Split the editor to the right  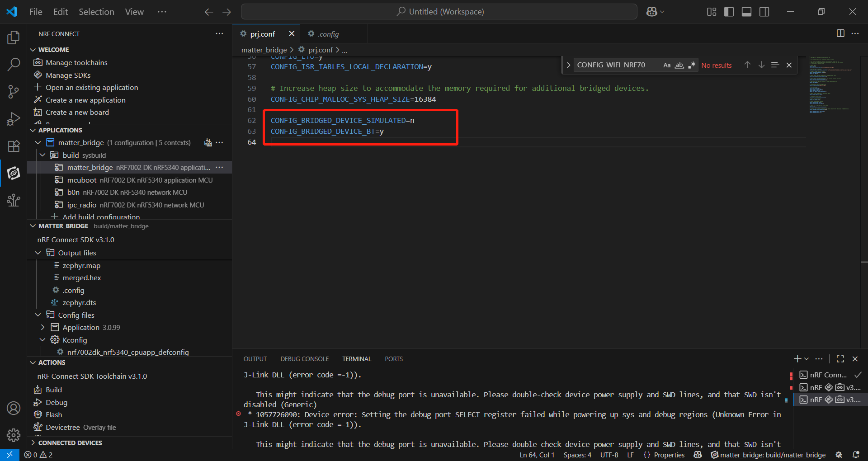(x=840, y=33)
